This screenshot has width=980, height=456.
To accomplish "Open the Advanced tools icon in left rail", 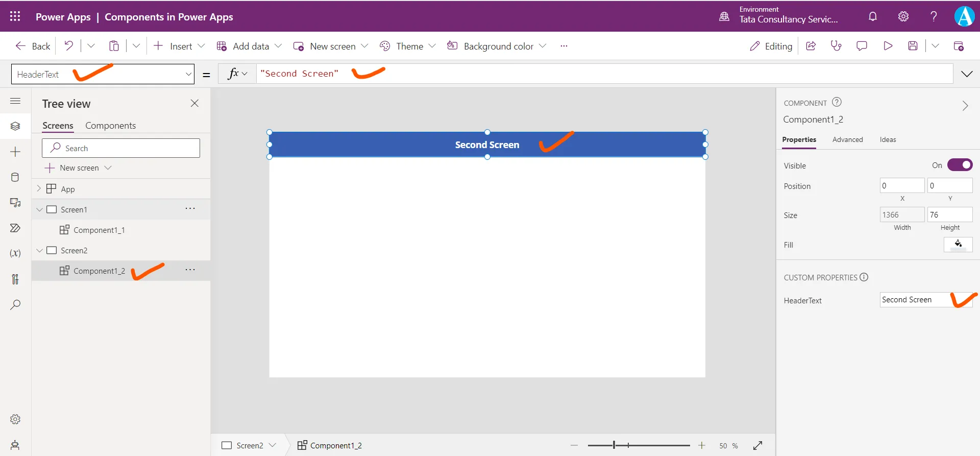I will click(15, 279).
